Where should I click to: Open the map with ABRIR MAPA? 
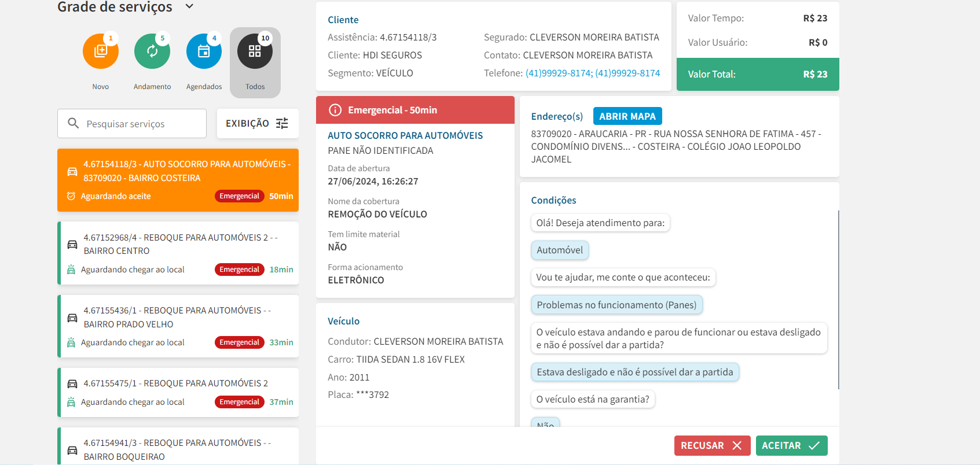627,116
